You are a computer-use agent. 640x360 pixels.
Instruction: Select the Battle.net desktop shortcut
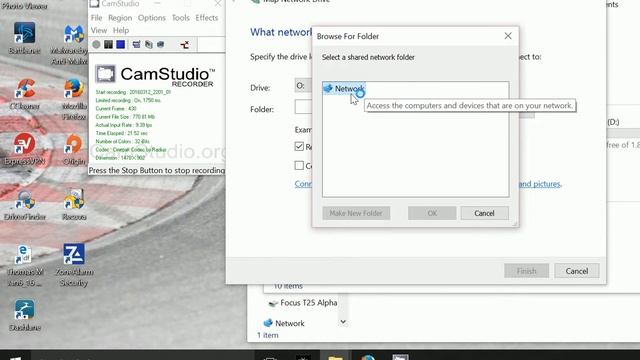click(x=24, y=38)
